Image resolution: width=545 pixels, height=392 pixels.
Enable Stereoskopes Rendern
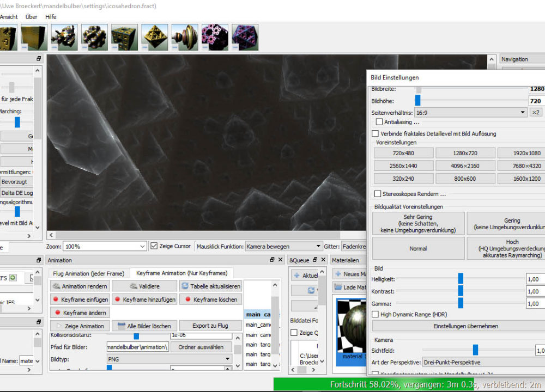coord(378,194)
